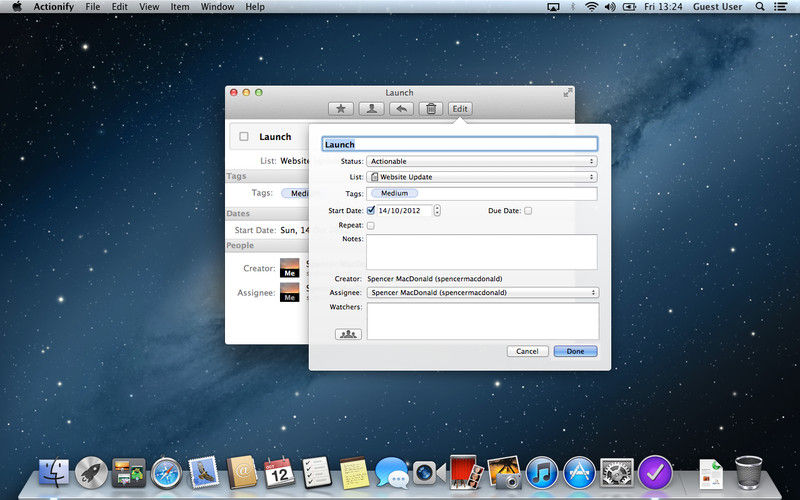Open Notification Center list icon

pyautogui.click(x=780, y=7)
